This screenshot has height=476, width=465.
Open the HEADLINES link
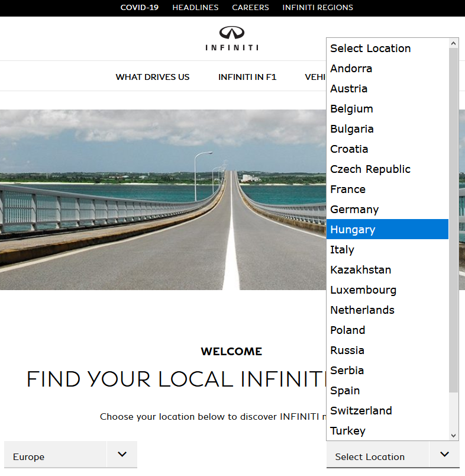tap(195, 7)
